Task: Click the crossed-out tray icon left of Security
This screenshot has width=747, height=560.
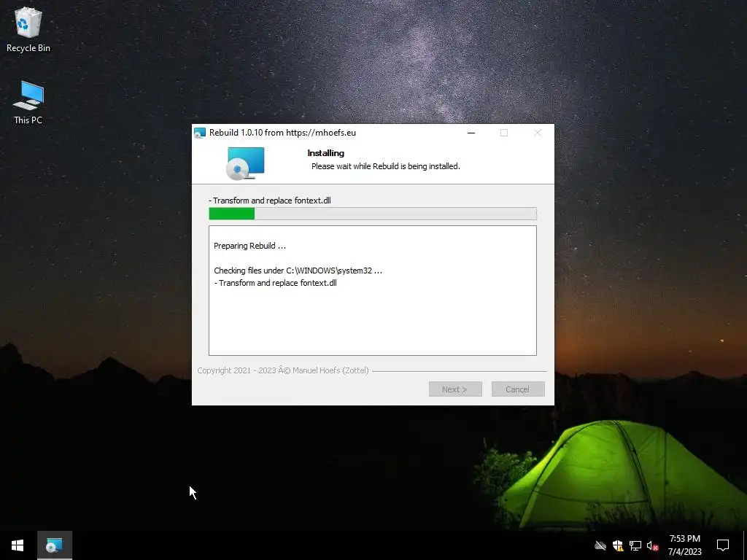Action: click(x=600, y=545)
